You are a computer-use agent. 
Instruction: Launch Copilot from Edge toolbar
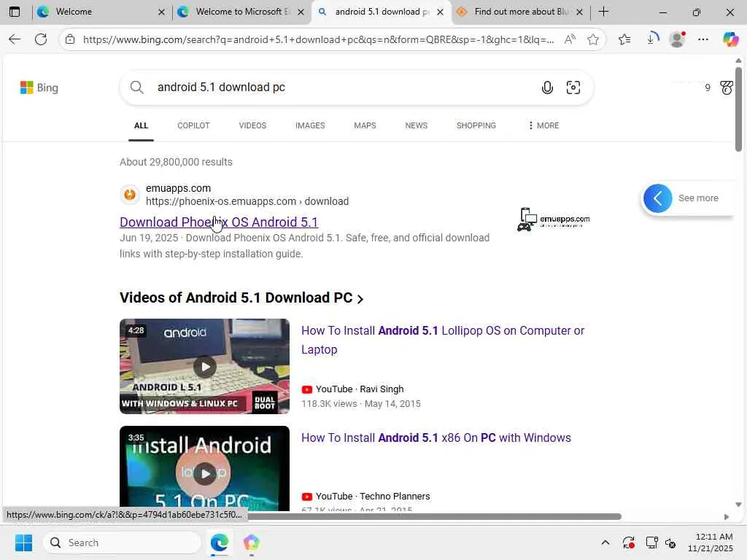729,39
